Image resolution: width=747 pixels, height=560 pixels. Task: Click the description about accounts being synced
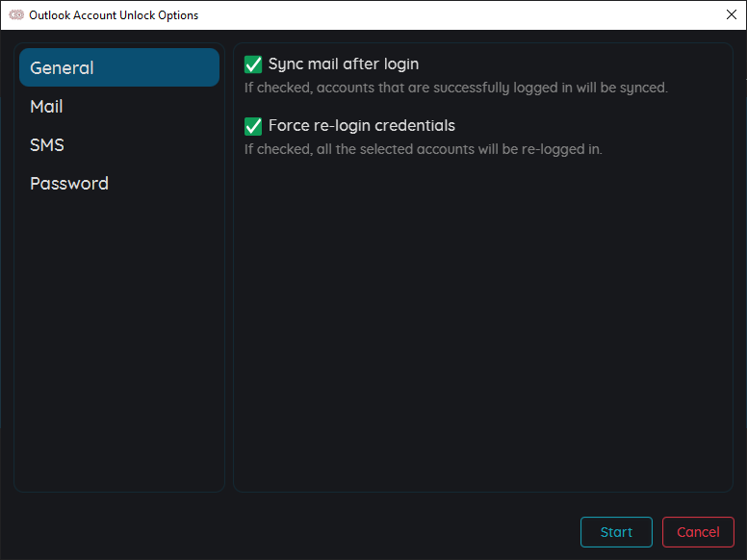click(456, 88)
